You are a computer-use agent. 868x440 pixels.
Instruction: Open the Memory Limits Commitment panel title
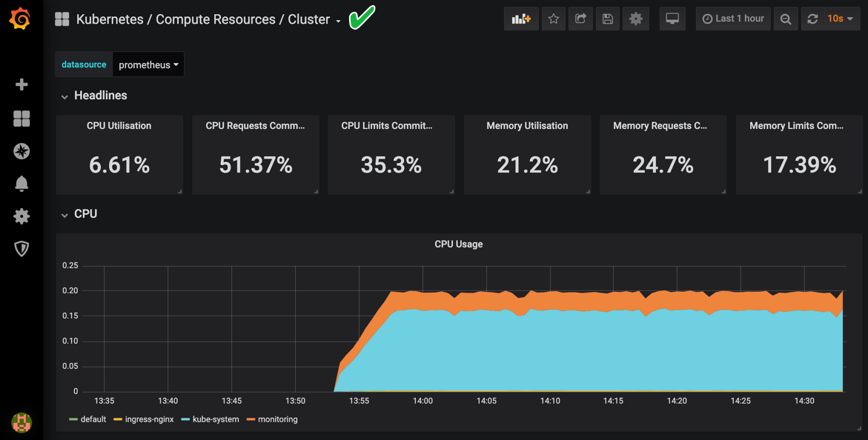point(797,126)
